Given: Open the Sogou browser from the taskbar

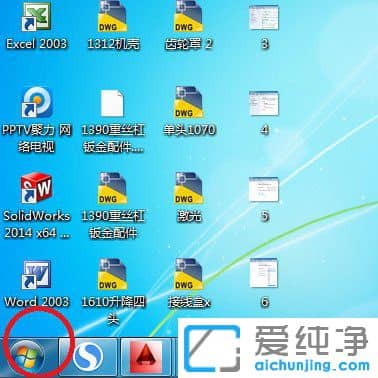Looking at the screenshot, I should point(88,358).
